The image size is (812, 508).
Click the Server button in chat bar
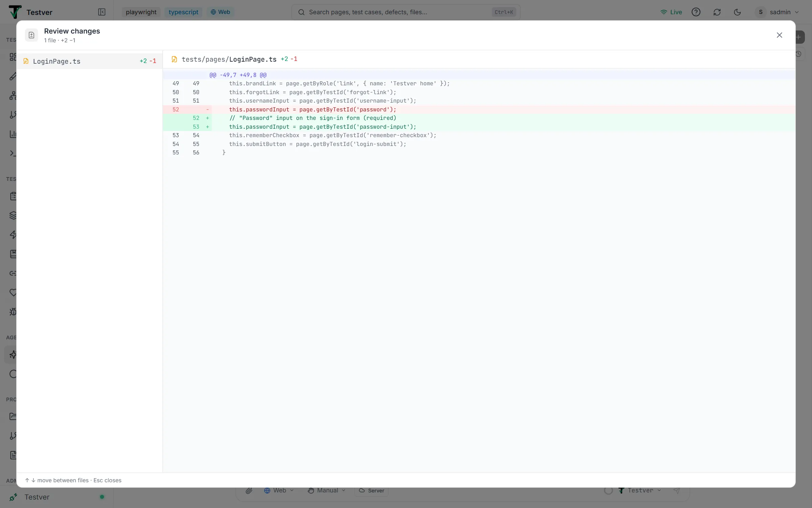(x=371, y=490)
